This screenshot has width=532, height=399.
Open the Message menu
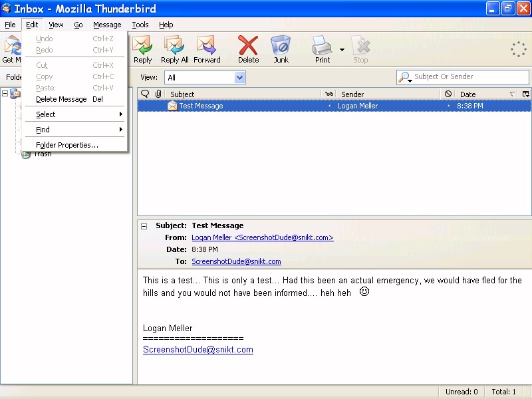tap(107, 25)
